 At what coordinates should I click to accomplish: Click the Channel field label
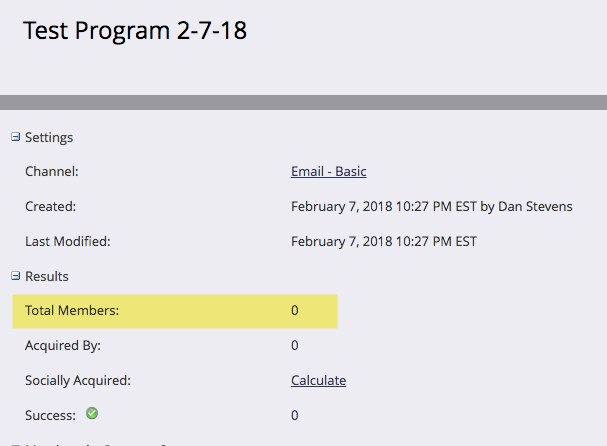coord(52,172)
